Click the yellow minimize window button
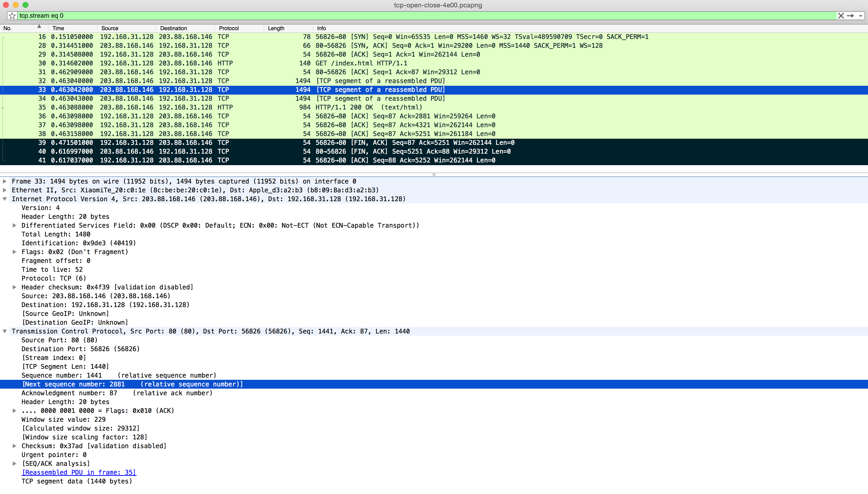This screenshot has height=494, width=868. (x=16, y=5)
